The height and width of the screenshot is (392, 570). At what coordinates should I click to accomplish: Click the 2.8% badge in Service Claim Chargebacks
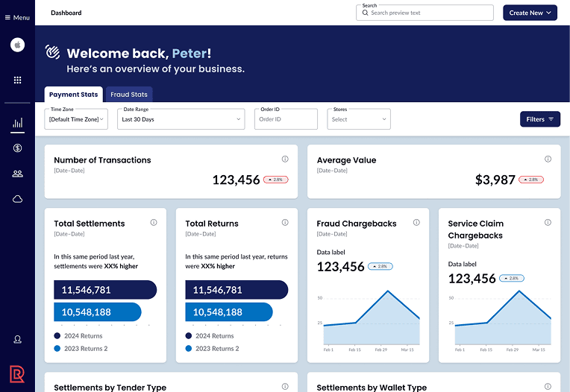click(512, 279)
